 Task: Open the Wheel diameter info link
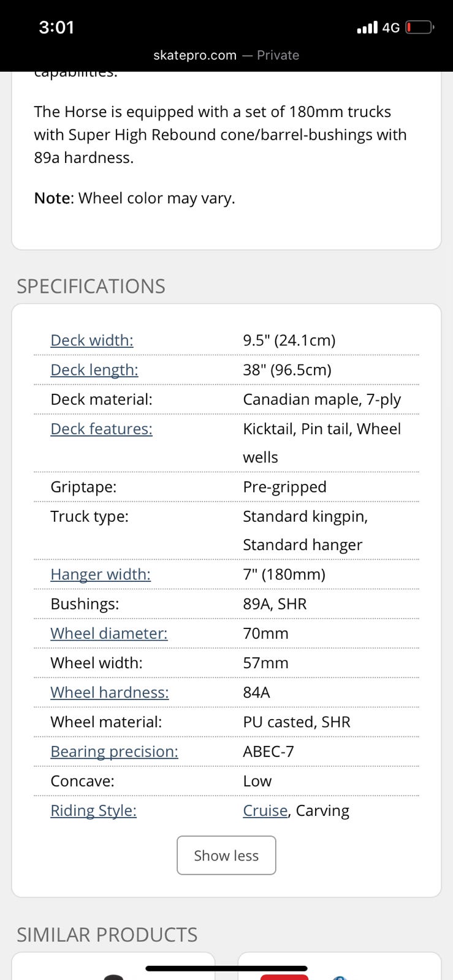108,633
